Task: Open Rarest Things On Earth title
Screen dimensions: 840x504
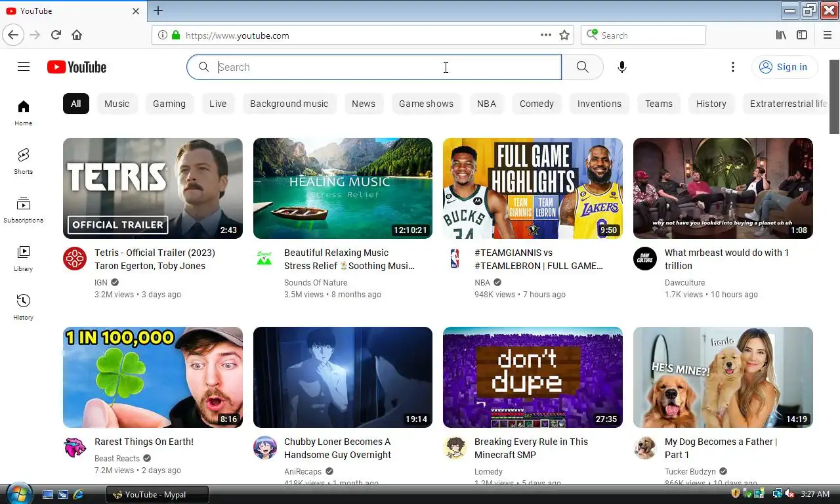Action: pos(144,442)
